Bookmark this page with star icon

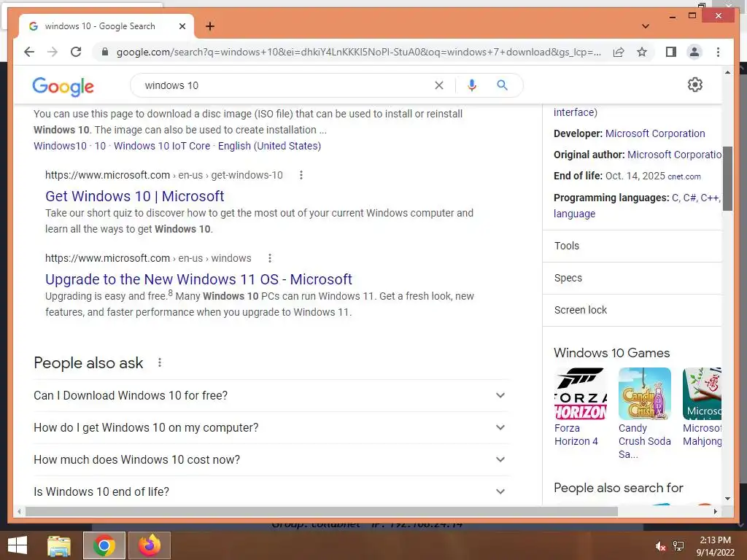point(642,52)
